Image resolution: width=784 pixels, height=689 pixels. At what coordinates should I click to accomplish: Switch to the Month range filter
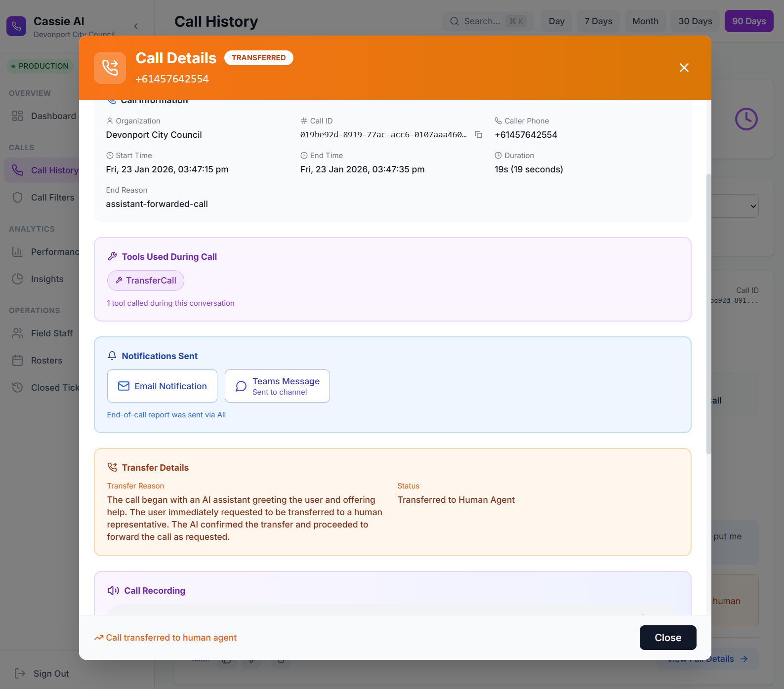(x=645, y=21)
